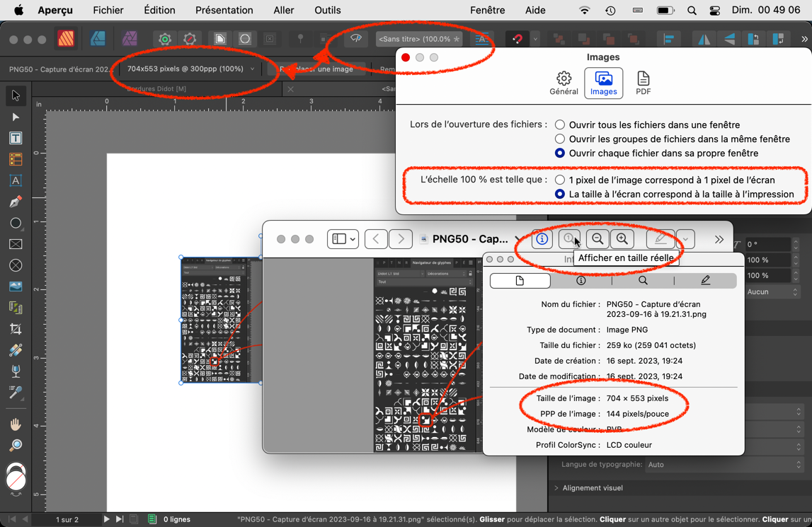812x527 pixels.
Task: Select "Ouvrir les groupes de fichiers" option
Action: [x=560, y=139]
